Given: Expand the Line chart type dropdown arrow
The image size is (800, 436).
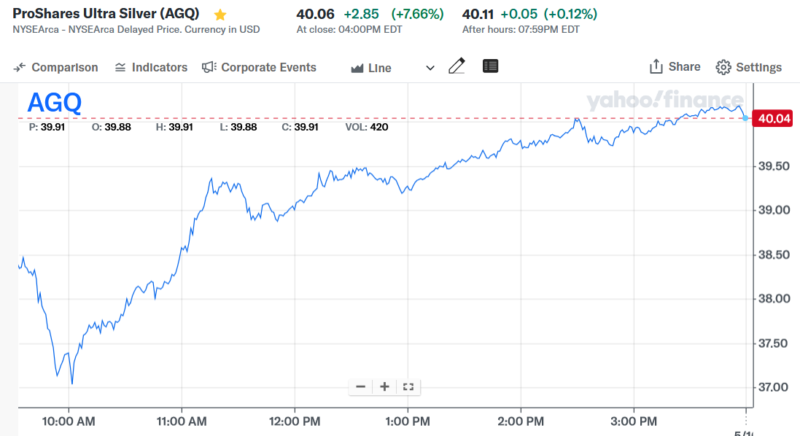Looking at the screenshot, I should tap(430, 67).
